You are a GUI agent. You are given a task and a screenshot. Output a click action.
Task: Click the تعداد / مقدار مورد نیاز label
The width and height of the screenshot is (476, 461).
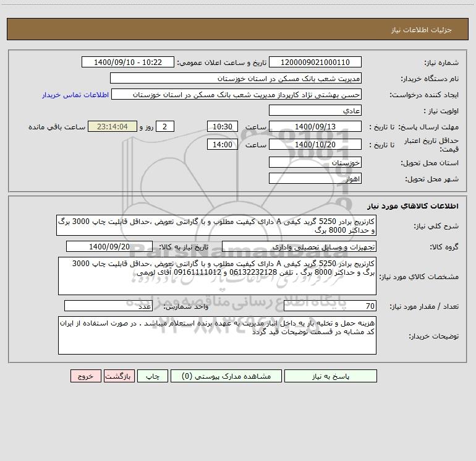[424, 306]
